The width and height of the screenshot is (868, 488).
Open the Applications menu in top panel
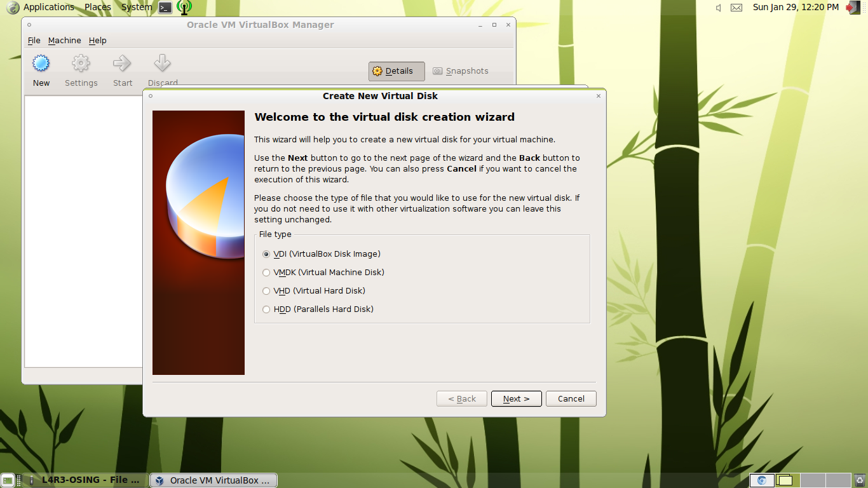[48, 7]
